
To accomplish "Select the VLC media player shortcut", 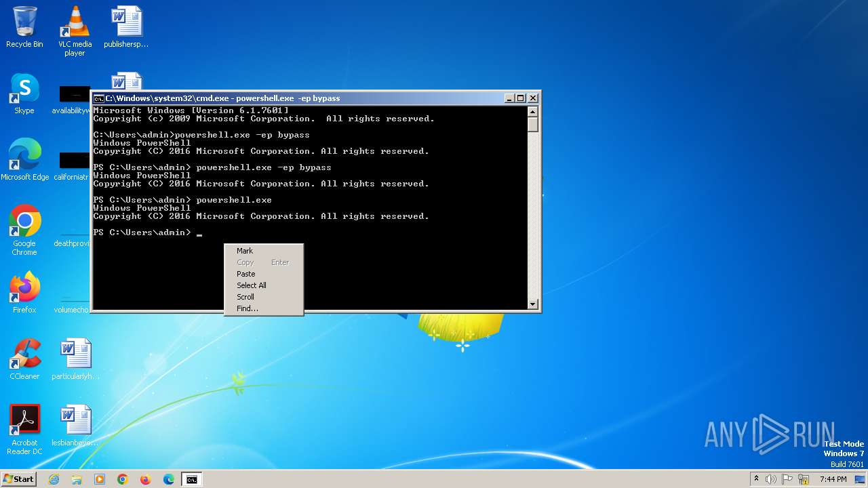I will click(75, 32).
